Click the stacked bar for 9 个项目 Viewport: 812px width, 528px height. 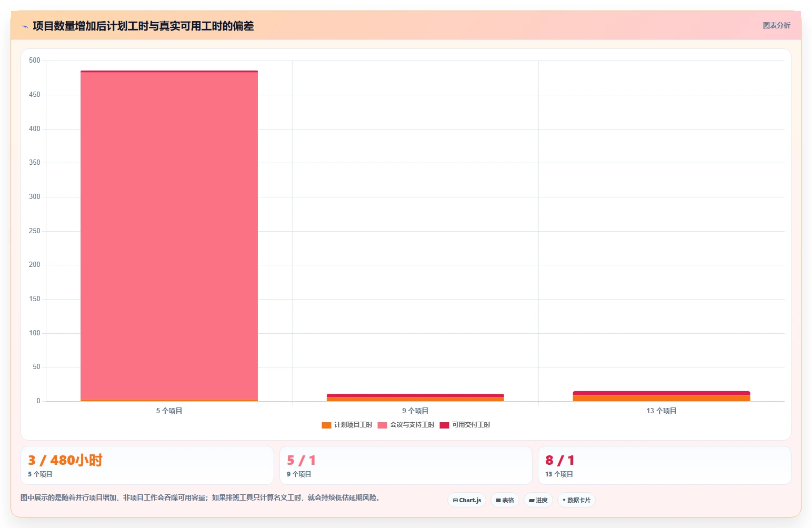(x=415, y=397)
